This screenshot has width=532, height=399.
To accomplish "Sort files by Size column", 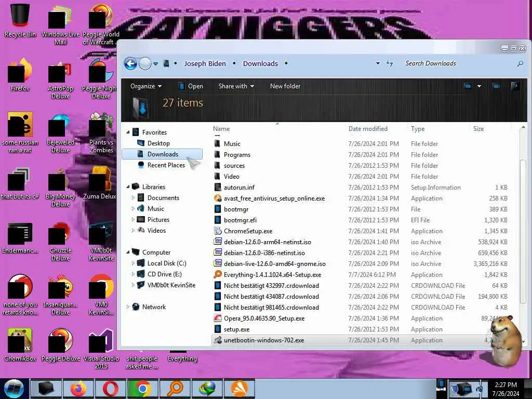I will 478,129.
